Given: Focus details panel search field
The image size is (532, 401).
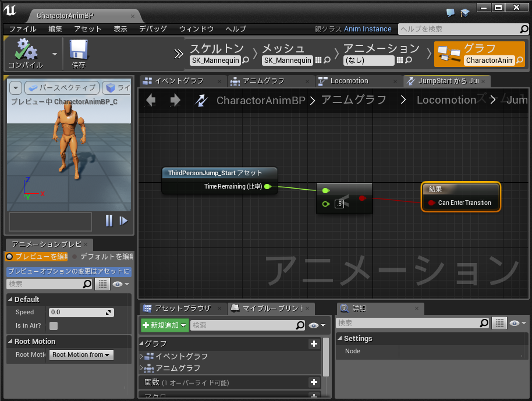Looking at the screenshot, I should (413, 323).
